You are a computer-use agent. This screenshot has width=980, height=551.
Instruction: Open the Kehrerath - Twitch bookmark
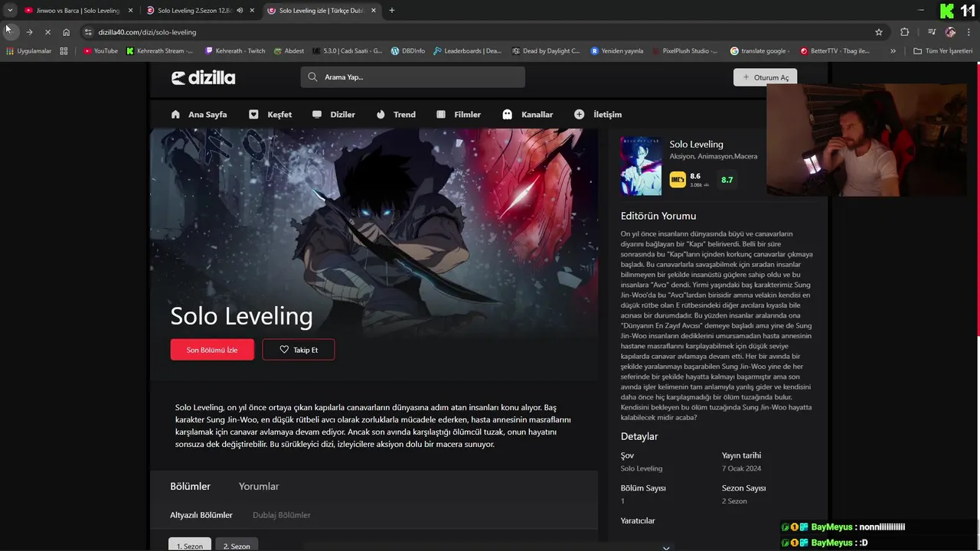(235, 51)
